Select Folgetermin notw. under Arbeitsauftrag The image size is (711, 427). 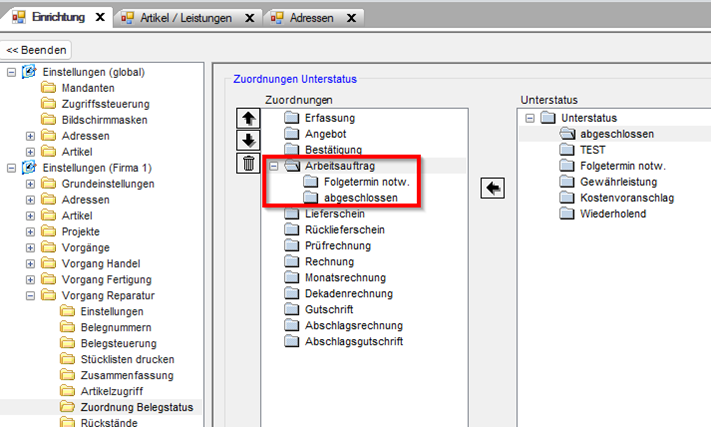pyautogui.click(x=367, y=182)
